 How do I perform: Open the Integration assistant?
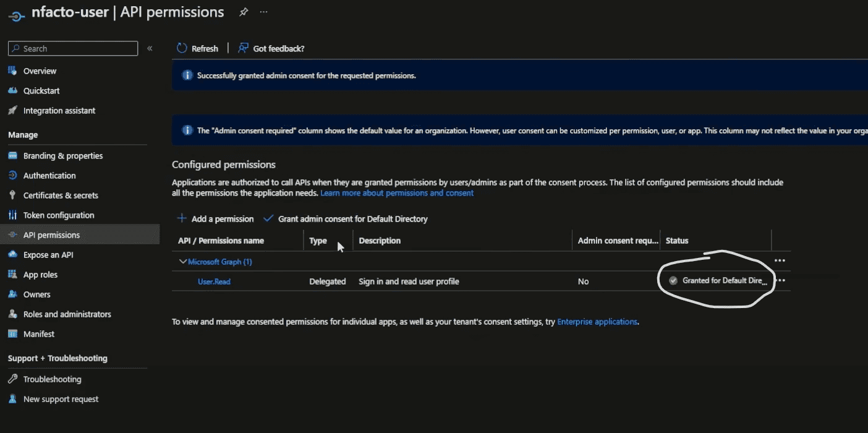[x=59, y=110]
